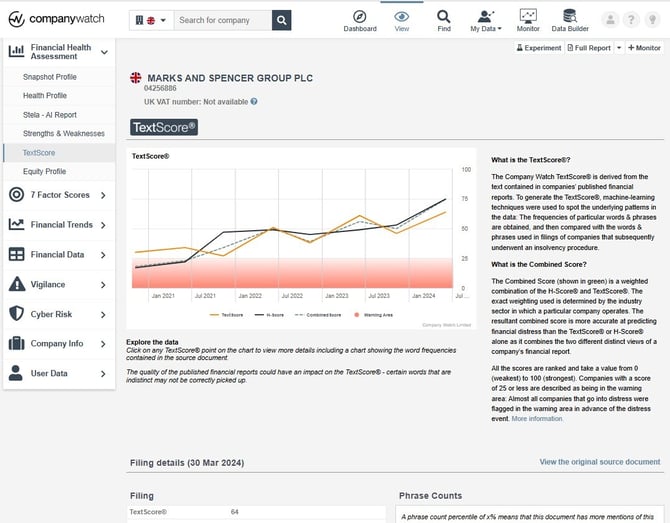Open Equity Profile
This screenshot has width=670, height=523.
(x=44, y=172)
